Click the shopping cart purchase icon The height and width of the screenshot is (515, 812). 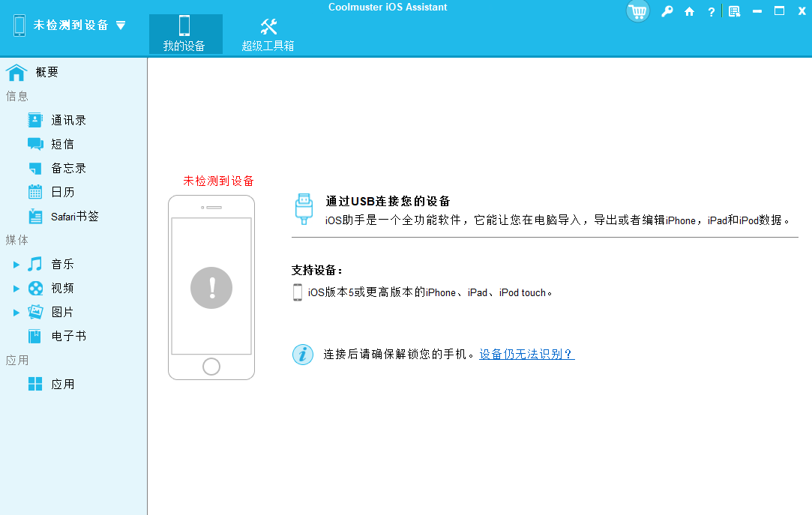(x=638, y=11)
